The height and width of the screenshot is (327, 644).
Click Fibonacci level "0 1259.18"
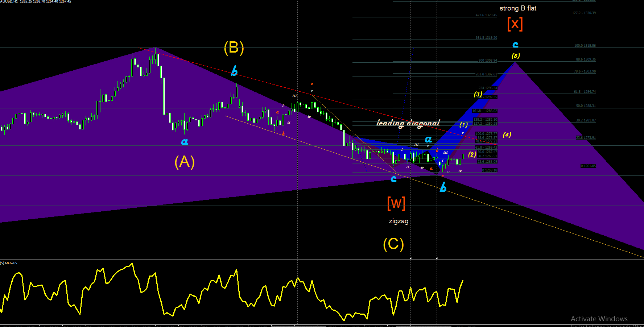coord(490,170)
